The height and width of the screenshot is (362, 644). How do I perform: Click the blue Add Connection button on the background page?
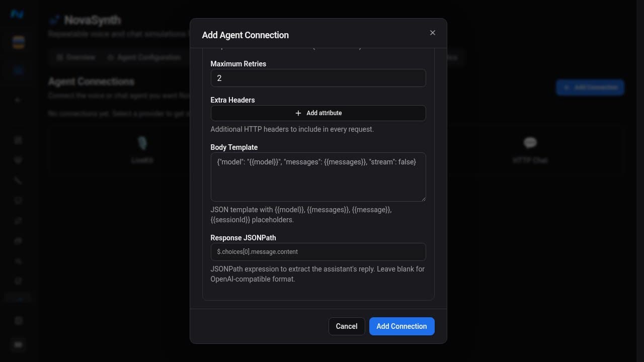(590, 87)
